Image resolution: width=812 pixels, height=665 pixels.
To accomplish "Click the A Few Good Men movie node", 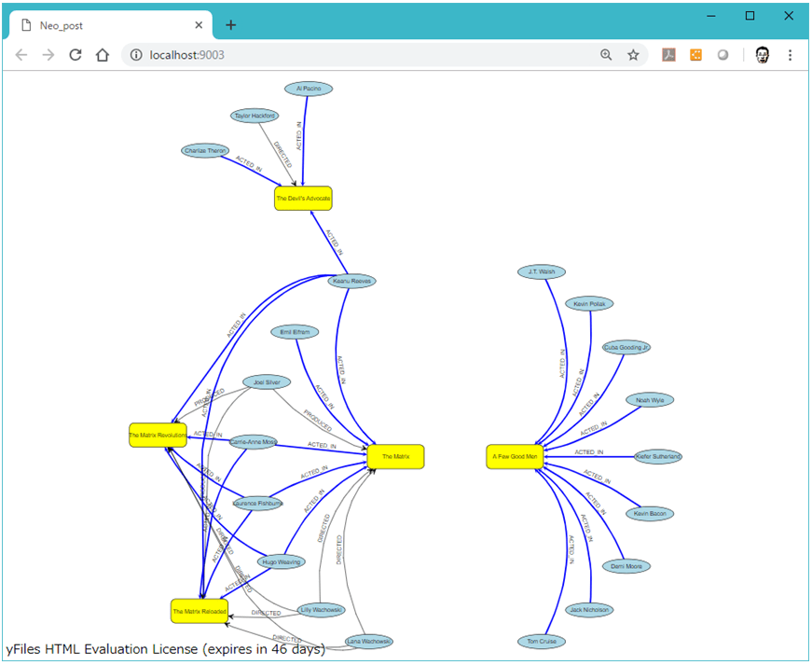I will click(515, 457).
